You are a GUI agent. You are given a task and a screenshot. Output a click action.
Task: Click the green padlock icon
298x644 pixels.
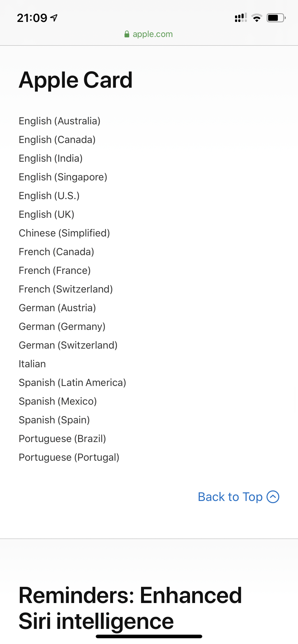pos(127,34)
